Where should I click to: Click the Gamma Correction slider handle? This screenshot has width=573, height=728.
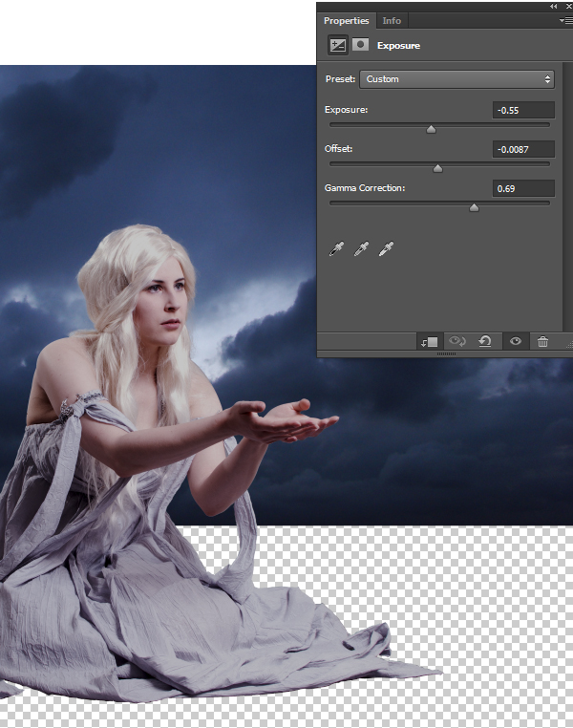point(474,207)
